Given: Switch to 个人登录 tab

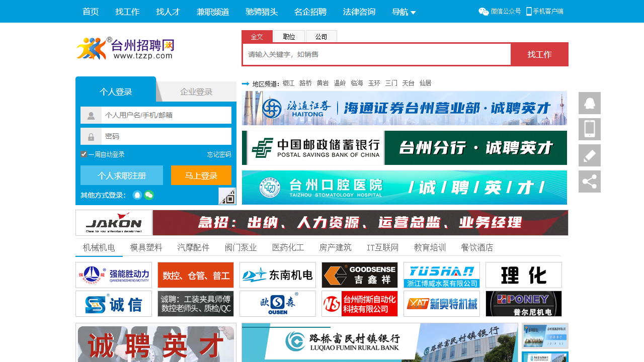Looking at the screenshot, I should pos(116,92).
